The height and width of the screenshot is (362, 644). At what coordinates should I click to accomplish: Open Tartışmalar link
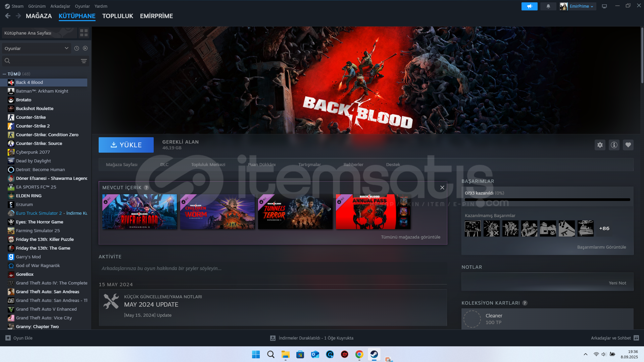(309, 164)
